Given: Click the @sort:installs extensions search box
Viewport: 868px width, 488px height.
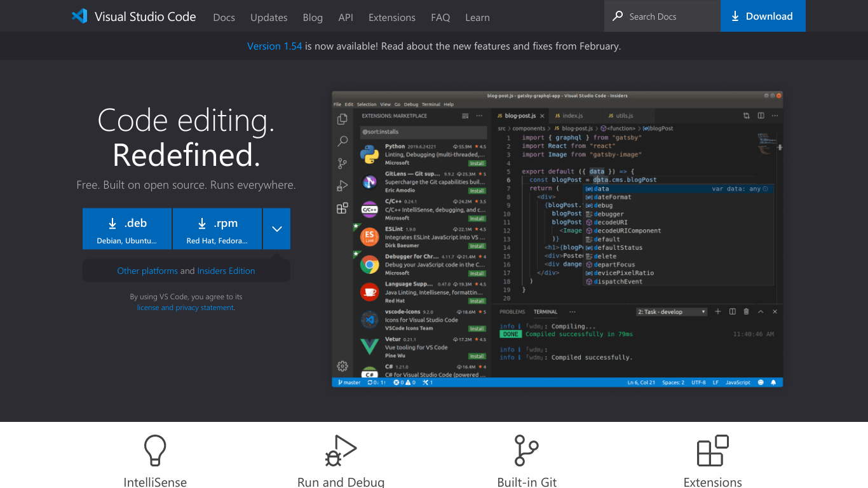Looking at the screenshot, I should 423,132.
